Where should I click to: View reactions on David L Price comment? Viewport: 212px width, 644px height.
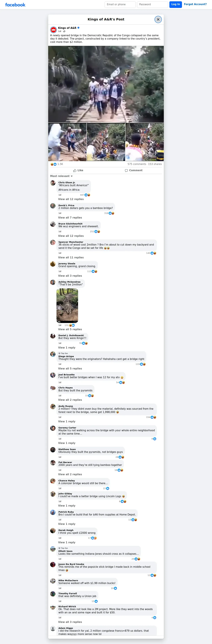tap(109, 213)
